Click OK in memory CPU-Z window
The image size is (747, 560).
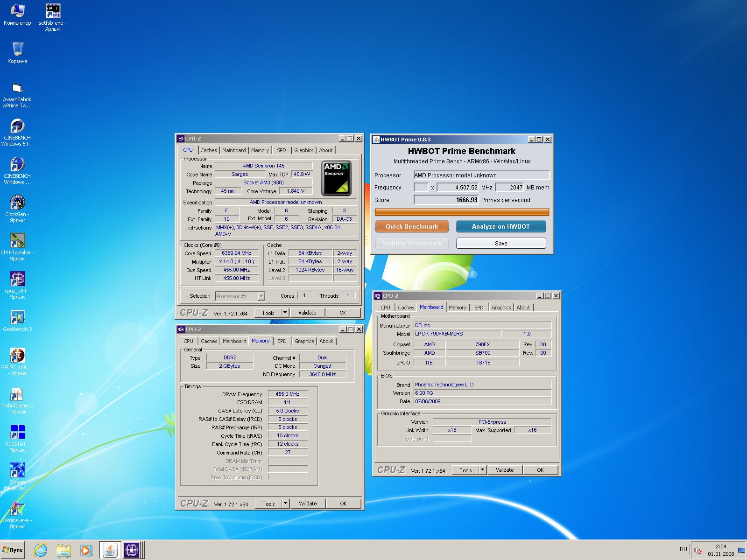pos(343,504)
